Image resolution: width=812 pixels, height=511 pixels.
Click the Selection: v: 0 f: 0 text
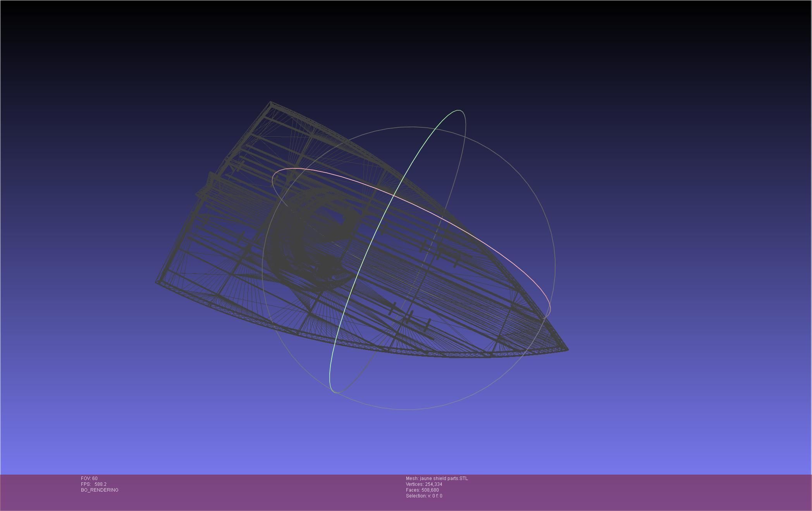[x=424, y=496]
